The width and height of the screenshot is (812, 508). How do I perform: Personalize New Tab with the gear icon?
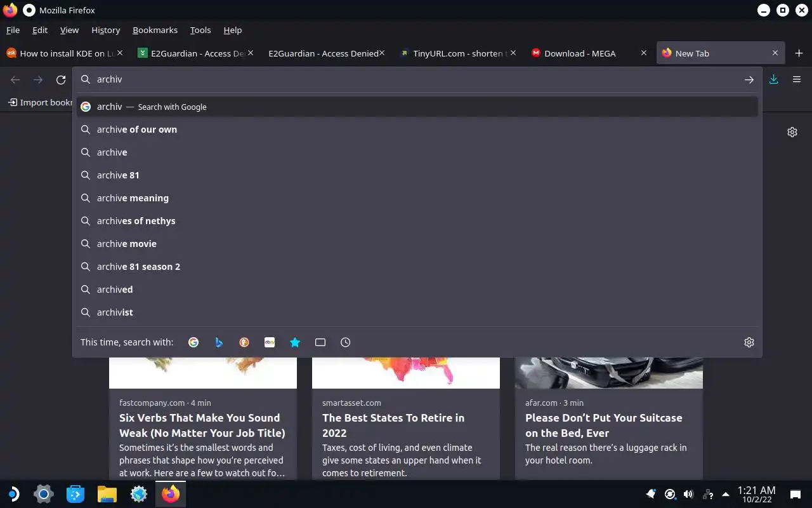[792, 132]
